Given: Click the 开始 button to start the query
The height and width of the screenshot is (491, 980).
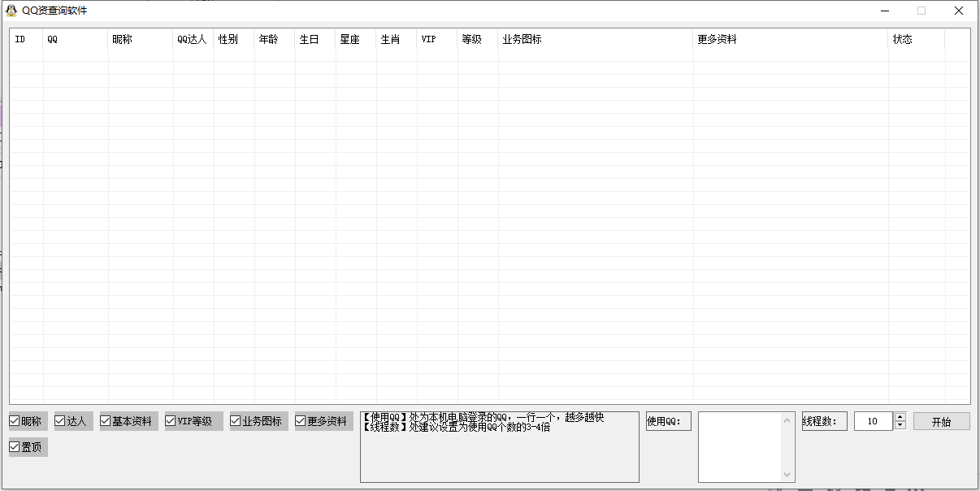Looking at the screenshot, I should point(941,421).
